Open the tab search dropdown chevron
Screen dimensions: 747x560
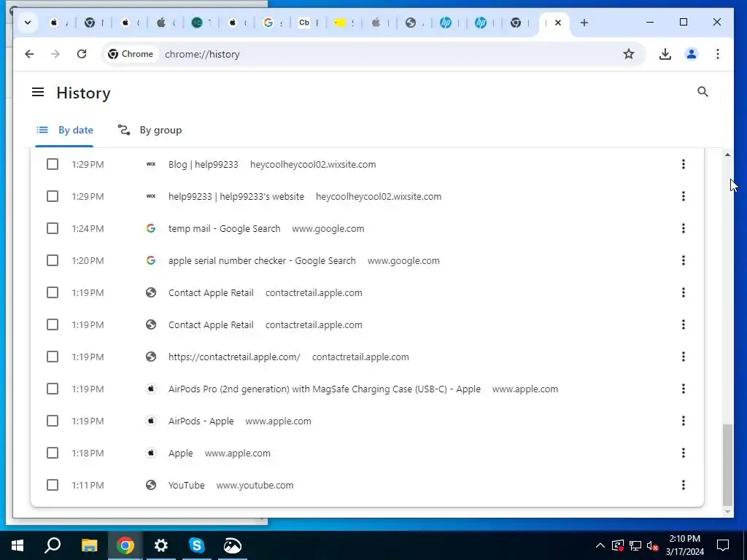tap(28, 23)
